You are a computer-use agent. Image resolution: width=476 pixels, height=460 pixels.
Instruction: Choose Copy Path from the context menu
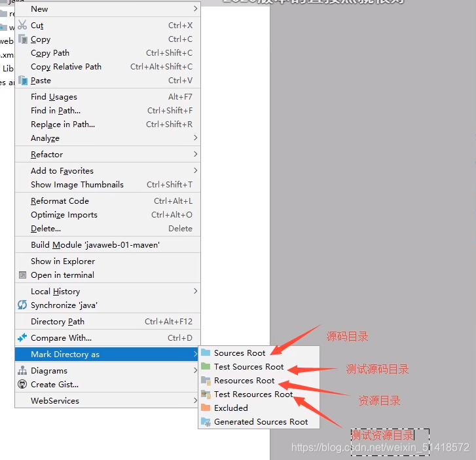(108, 53)
